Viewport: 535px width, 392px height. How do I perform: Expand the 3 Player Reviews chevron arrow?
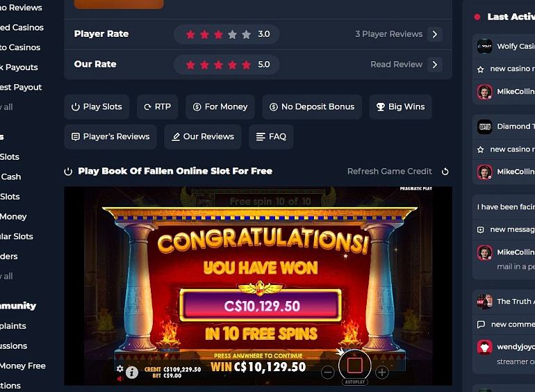tap(435, 34)
